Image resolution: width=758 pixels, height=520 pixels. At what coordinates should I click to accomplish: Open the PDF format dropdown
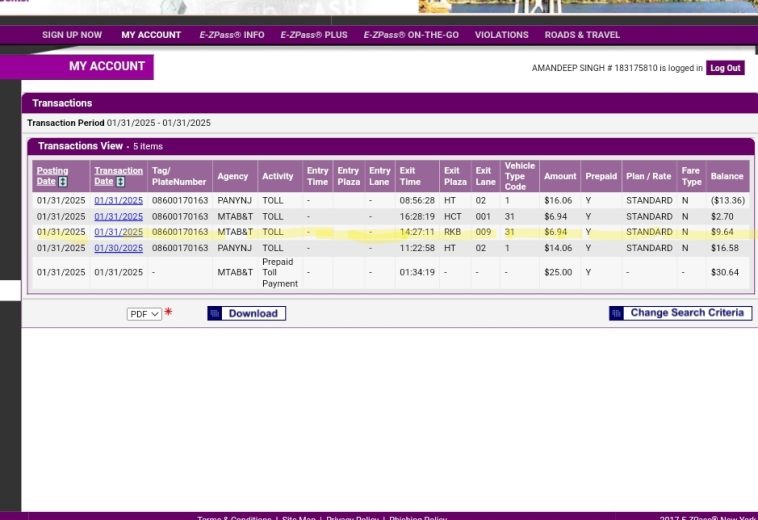[144, 314]
